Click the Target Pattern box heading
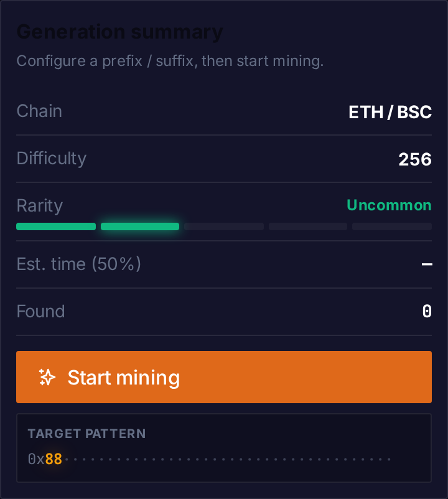448x499 pixels. tap(86, 434)
